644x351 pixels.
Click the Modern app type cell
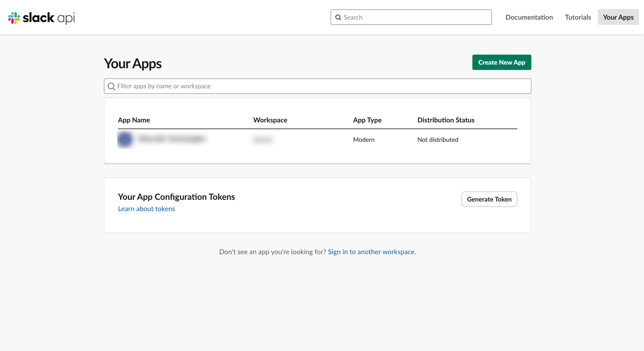point(364,140)
